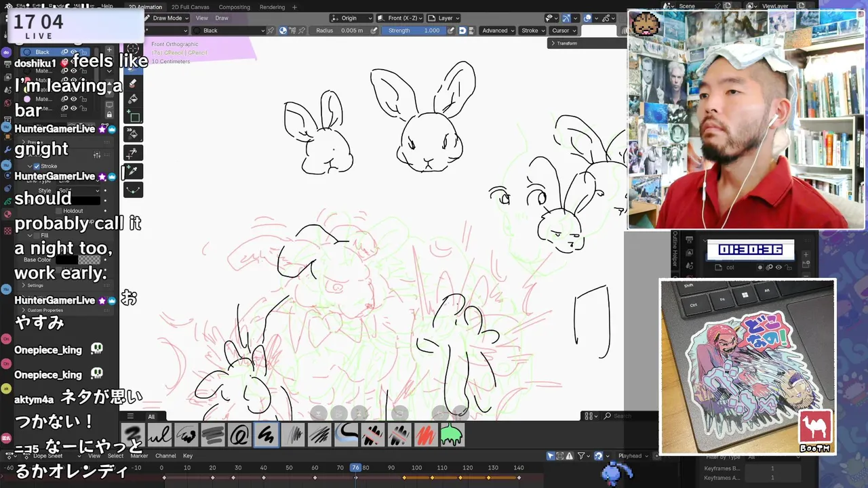This screenshot has height=488, width=868.
Task: Toggle the Holdout checkbox
Action: click(58, 211)
